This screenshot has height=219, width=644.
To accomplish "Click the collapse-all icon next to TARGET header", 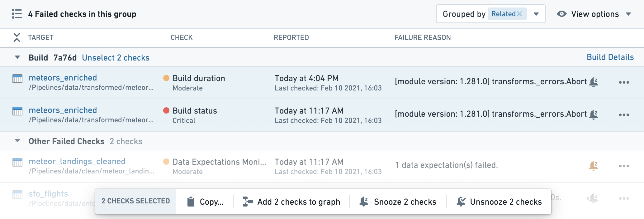I will point(17,37).
